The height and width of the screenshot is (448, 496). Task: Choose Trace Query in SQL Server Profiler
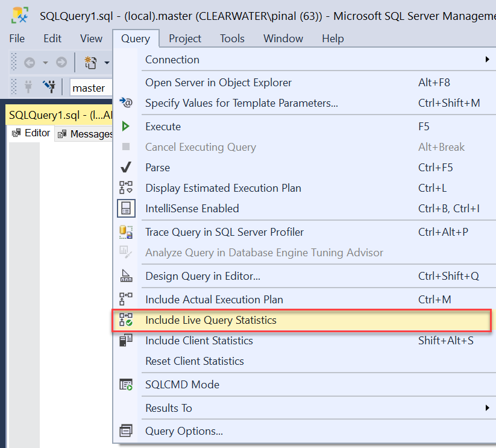tap(304, 232)
